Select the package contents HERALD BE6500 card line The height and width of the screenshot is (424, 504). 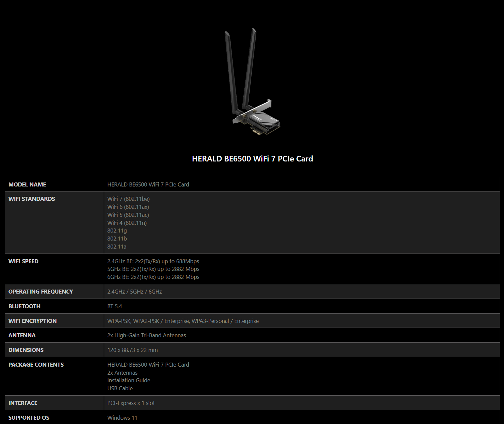pyautogui.click(x=148, y=365)
